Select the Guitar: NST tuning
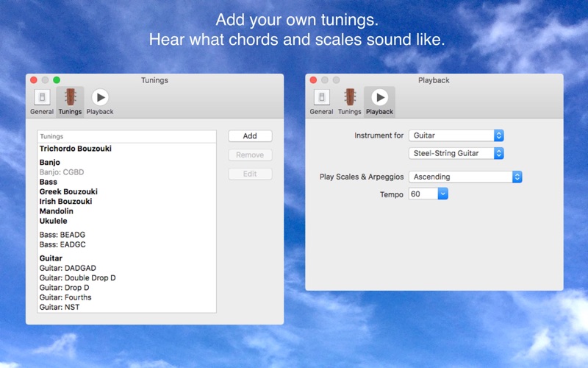This screenshot has width=588, height=368. pos(126,307)
